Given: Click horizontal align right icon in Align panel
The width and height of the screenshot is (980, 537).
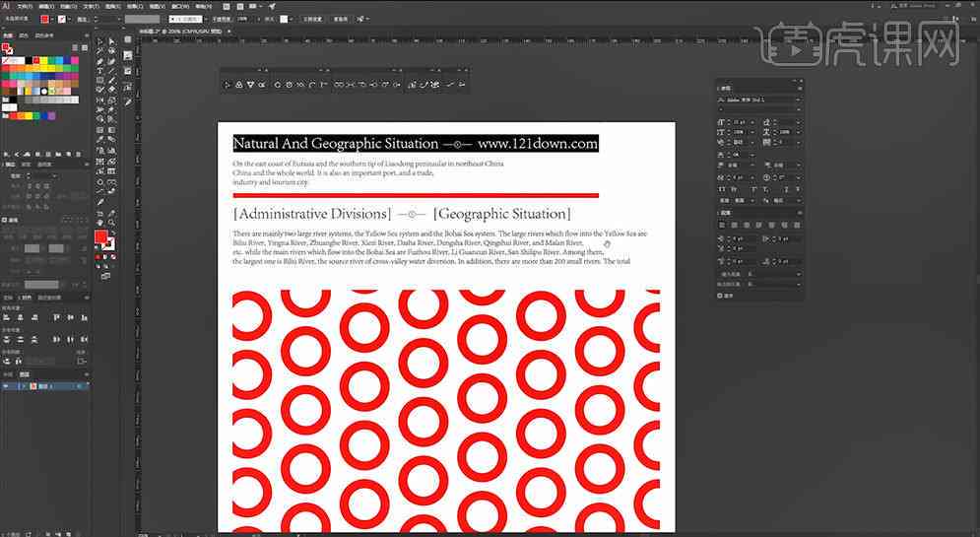Looking at the screenshot, I should pyautogui.click(x=35, y=317).
